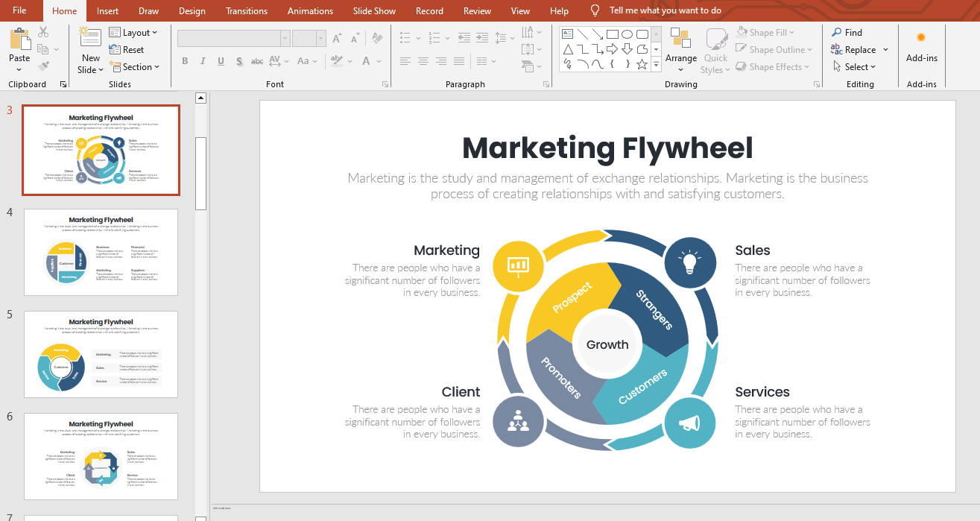The width and height of the screenshot is (980, 521).
Task: Toggle Strikethrough formatting
Action: click(257, 61)
